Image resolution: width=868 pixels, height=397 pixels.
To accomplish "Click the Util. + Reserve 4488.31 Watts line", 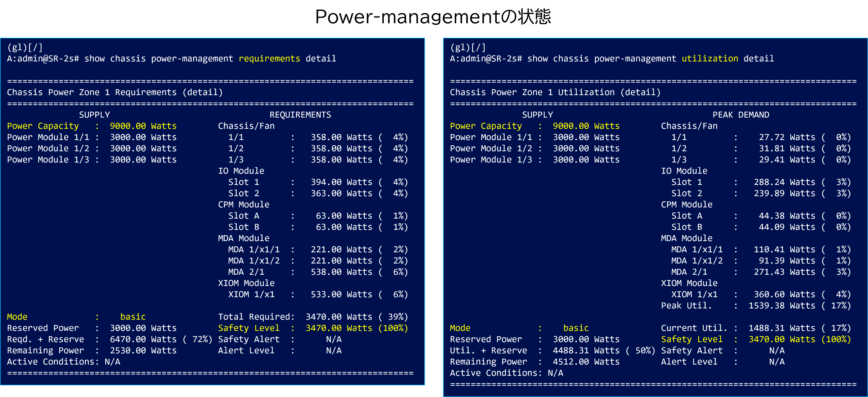I will [553, 350].
